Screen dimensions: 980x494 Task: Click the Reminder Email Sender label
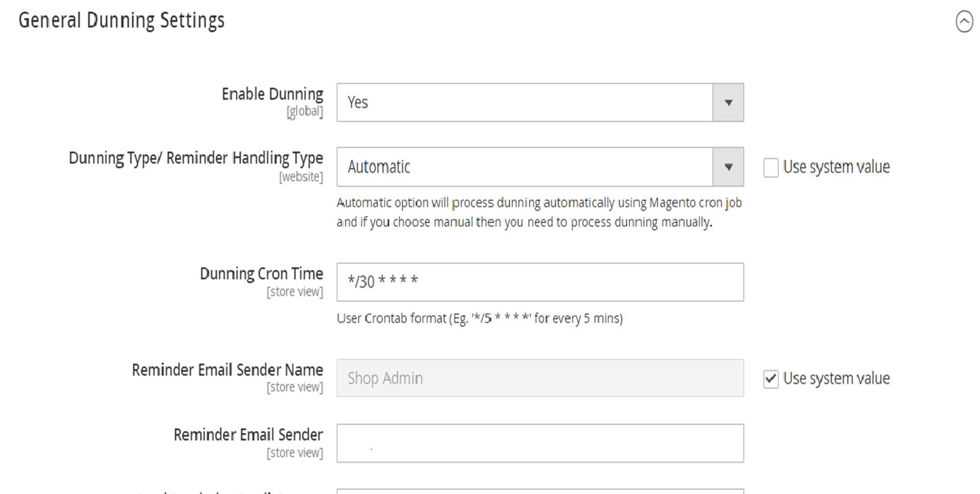[x=248, y=435]
